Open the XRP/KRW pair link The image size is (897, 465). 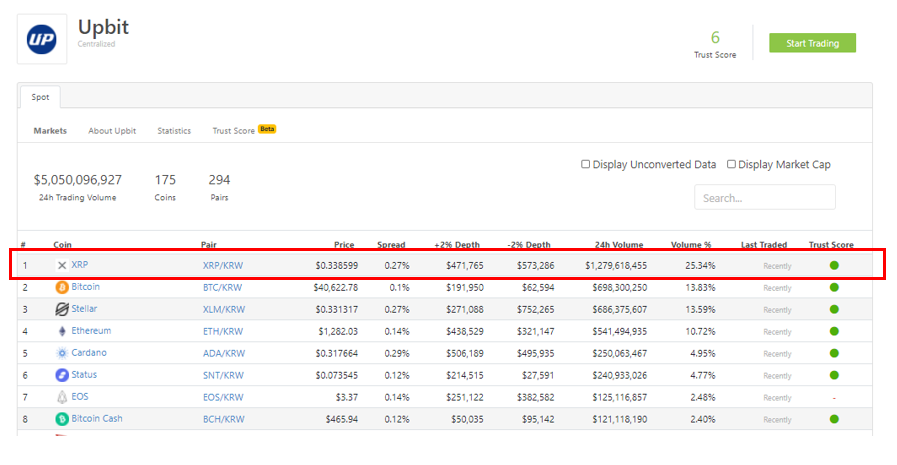pyautogui.click(x=223, y=265)
